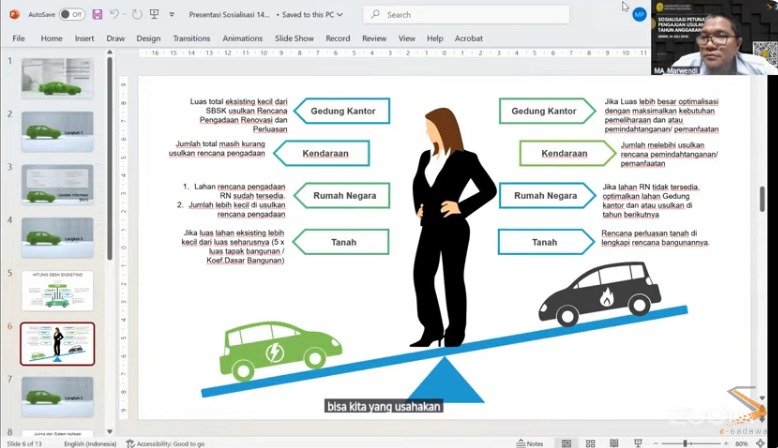Viewport: 778px width, 448px height.
Task: Save the presentation with the floppy icon
Action: point(97,14)
